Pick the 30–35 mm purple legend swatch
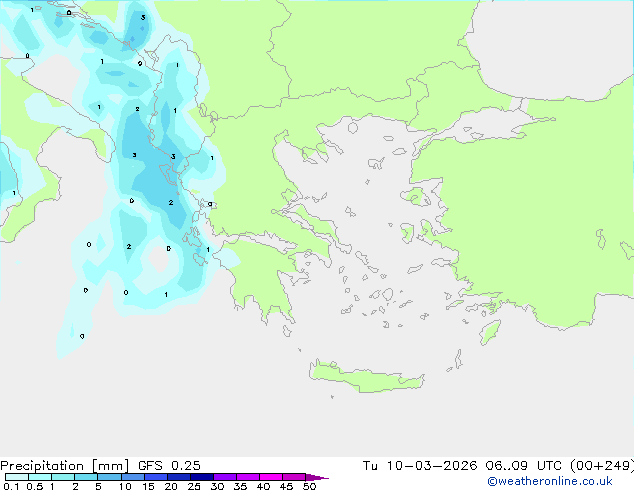This screenshot has height=490, width=634. (224, 477)
